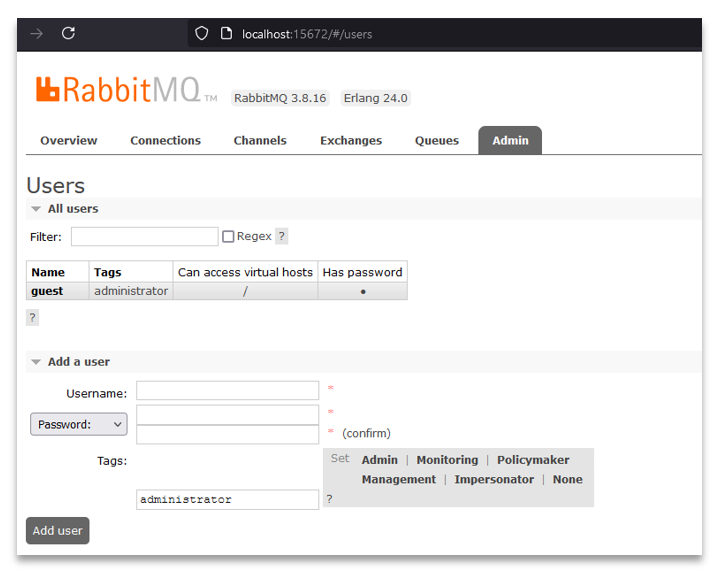725x582 pixels.
Task: Set the Monitoring tag
Action: (447, 460)
